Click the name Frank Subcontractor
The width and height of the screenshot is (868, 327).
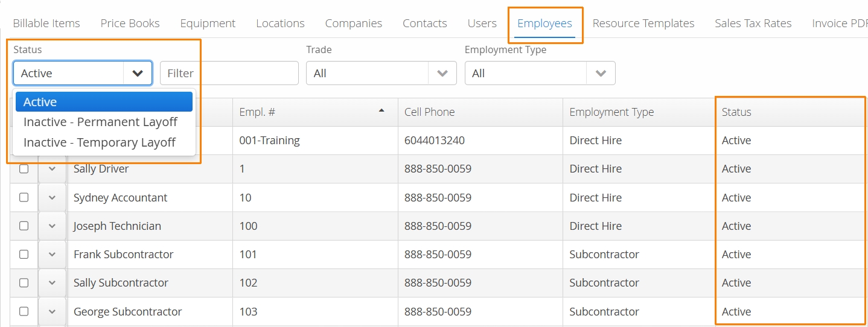click(123, 255)
